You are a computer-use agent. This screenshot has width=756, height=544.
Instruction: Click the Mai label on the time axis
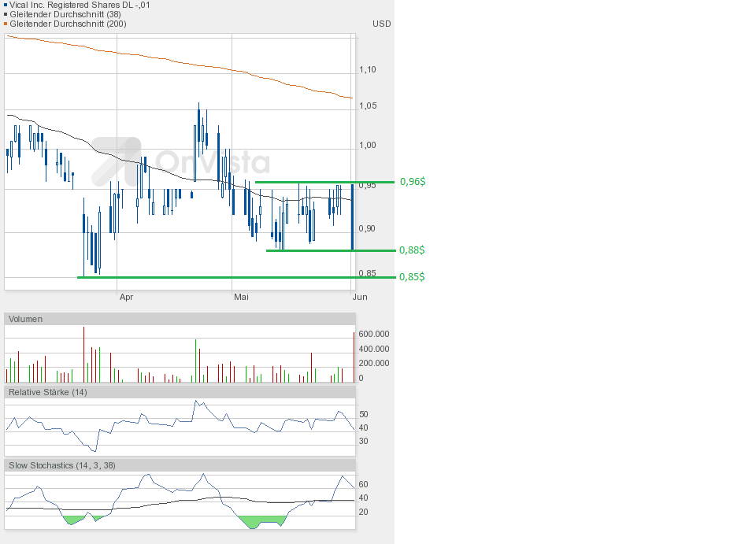241,297
